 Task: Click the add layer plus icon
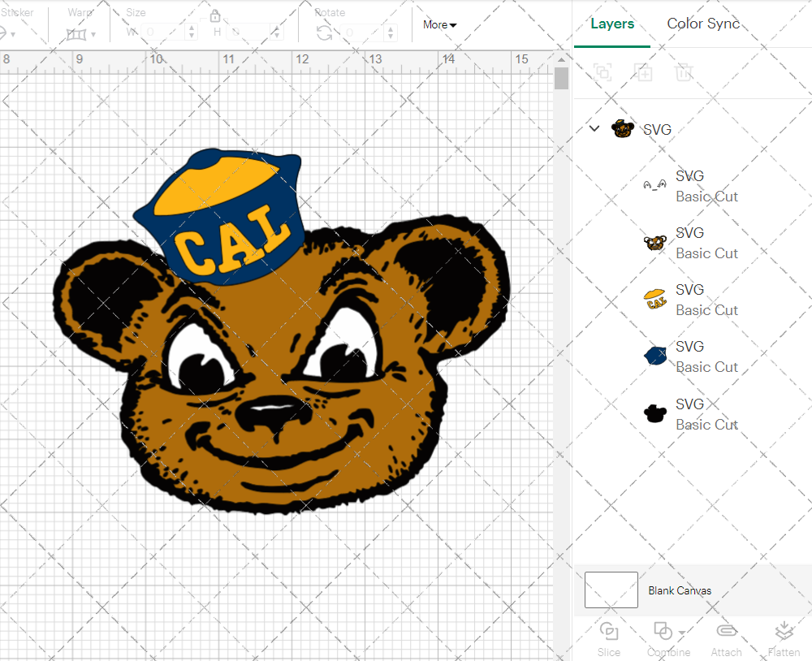[x=644, y=72]
